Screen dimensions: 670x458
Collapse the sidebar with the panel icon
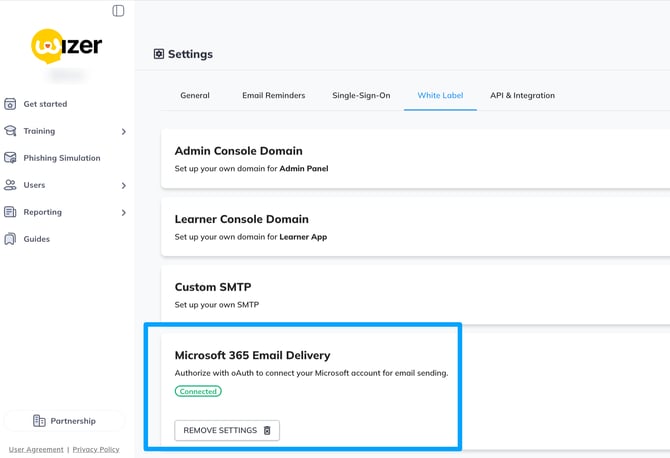click(118, 11)
